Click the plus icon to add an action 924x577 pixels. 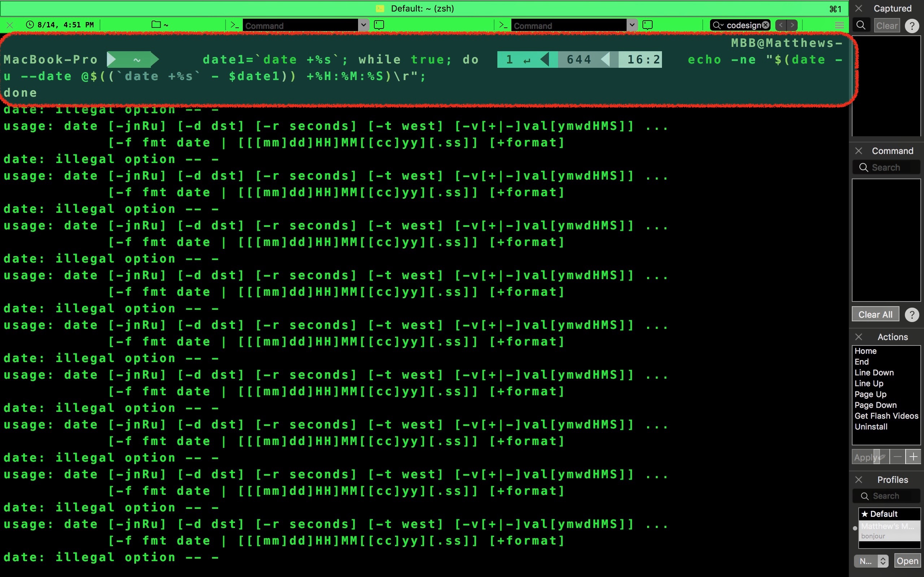913,457
